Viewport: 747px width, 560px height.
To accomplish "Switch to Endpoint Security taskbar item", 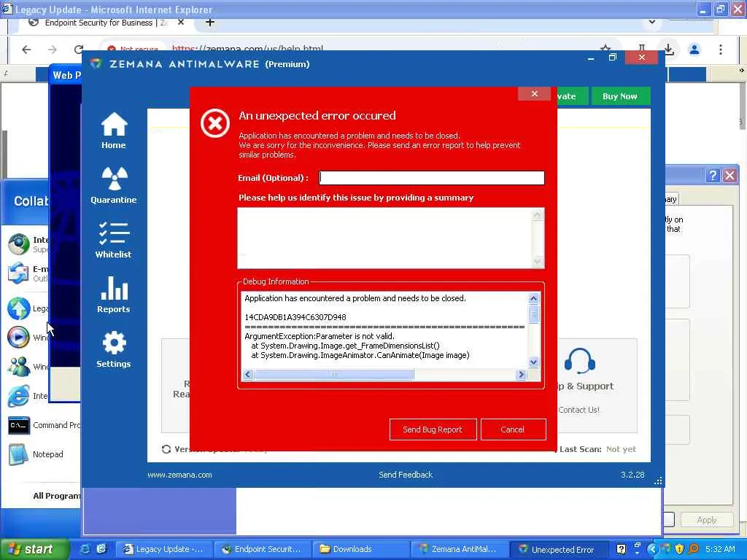I will click(262, 549).
